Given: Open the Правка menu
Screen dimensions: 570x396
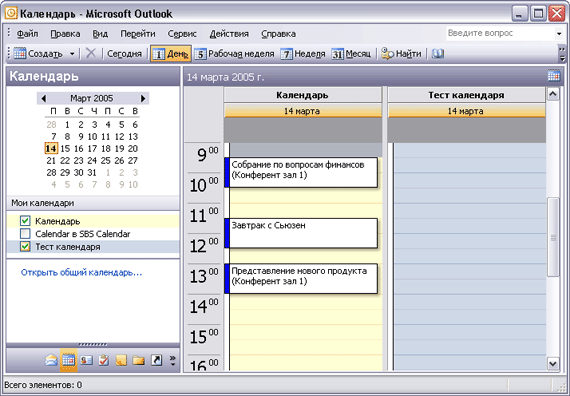Looking at the screenshot, I should [x=65, y=34].
